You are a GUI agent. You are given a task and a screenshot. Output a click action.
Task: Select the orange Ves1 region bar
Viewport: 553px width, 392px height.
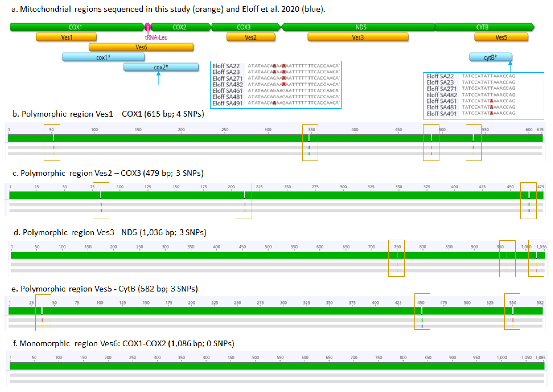click(x=66, y=37)
